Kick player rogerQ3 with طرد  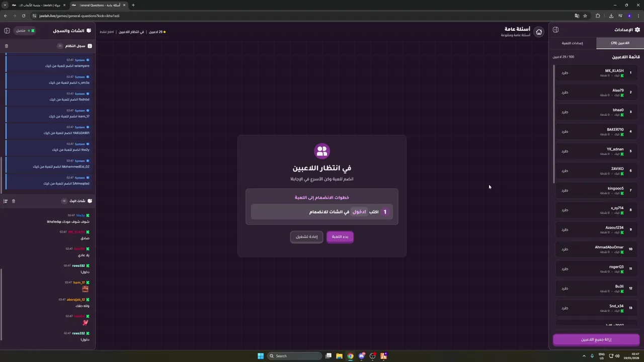tap(565, 269)
